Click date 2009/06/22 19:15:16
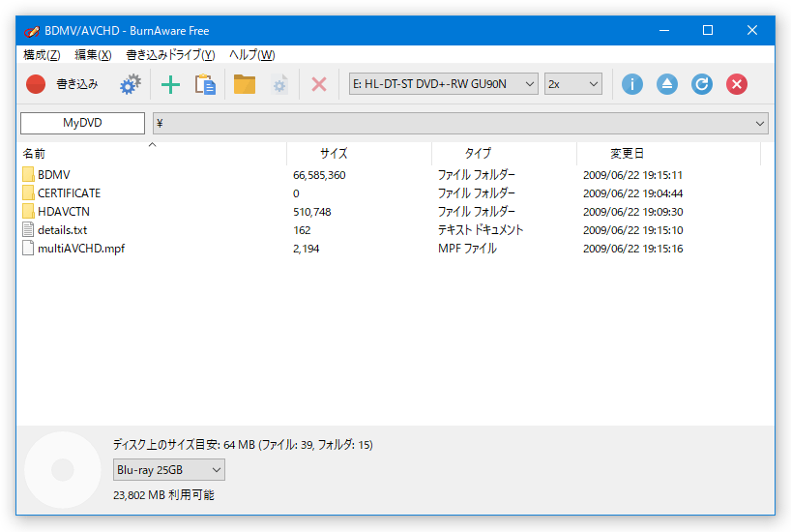This screenshot has width=791, height=532. (x=633, y=248)
